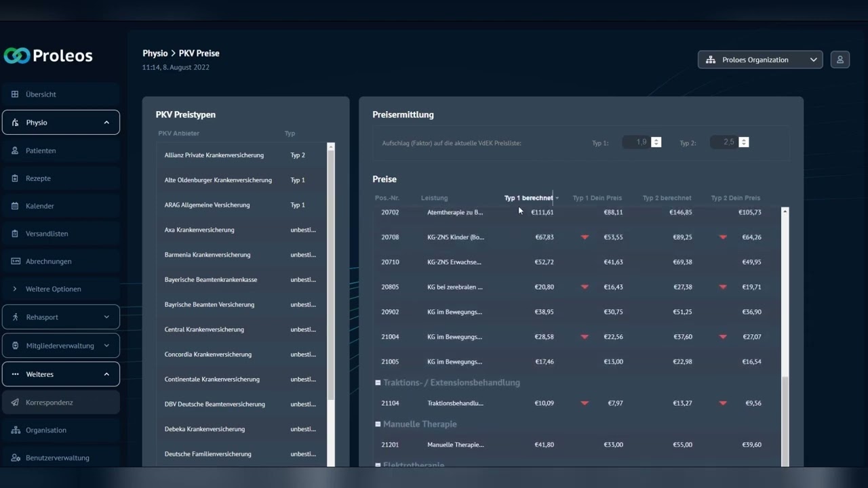Viewport: 868px width, 488px height.
Task: Open Rezepte in the sidebar
Action: tap(61, 178)
